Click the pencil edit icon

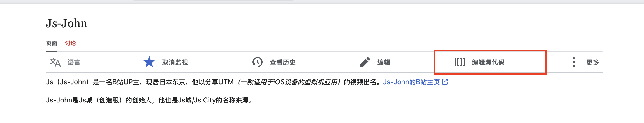[x=365, y=62]
